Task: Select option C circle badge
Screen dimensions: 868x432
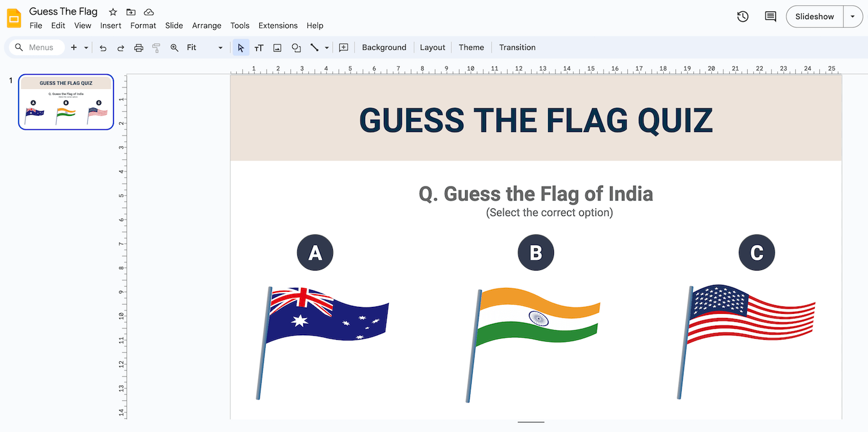Action: click(757, 252)
